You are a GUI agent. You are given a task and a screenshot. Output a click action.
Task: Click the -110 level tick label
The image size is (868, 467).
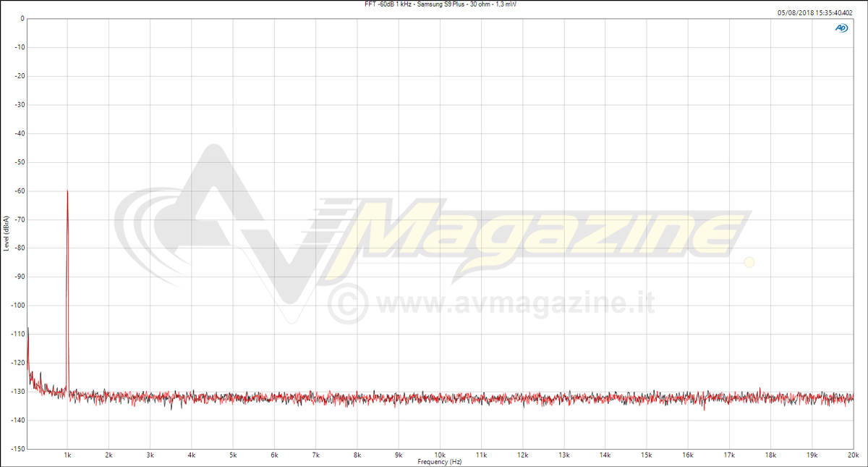tap(19, 334)
